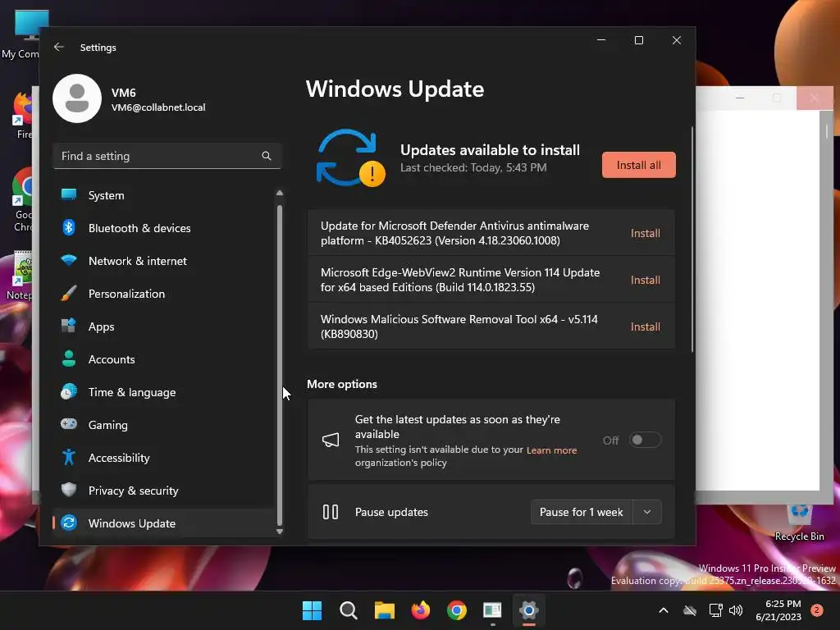
Task: Click the Settings gear in the taskbar
Action: point(529,610)
